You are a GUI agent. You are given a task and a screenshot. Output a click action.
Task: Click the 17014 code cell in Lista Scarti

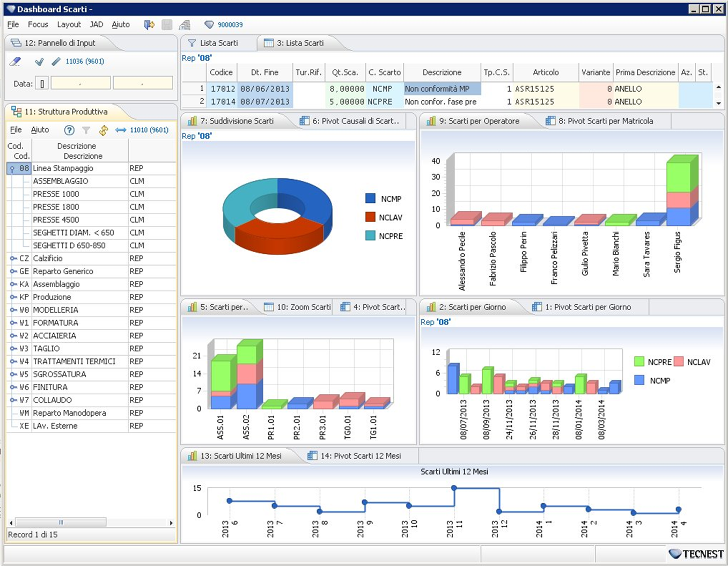pyautogui.click(x=223, y=102)
